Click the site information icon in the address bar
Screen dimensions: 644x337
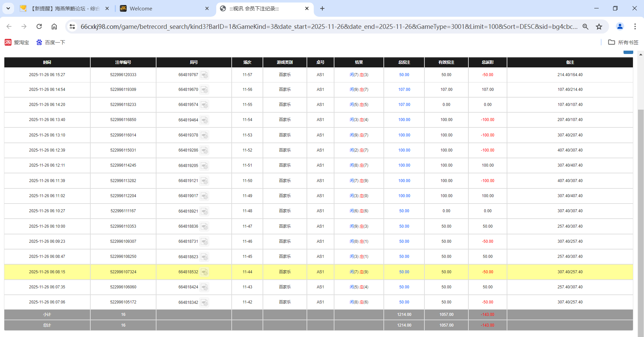pyautogui.click(x=72, y=26)
